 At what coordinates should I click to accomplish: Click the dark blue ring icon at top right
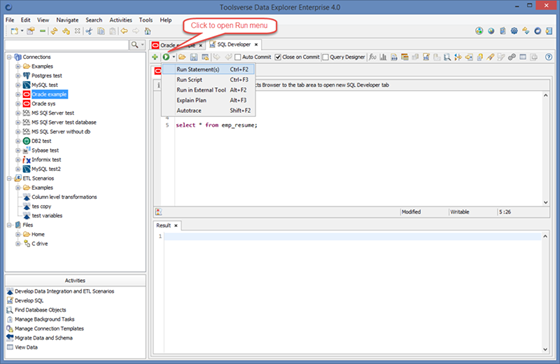click(x=538, y=31)
